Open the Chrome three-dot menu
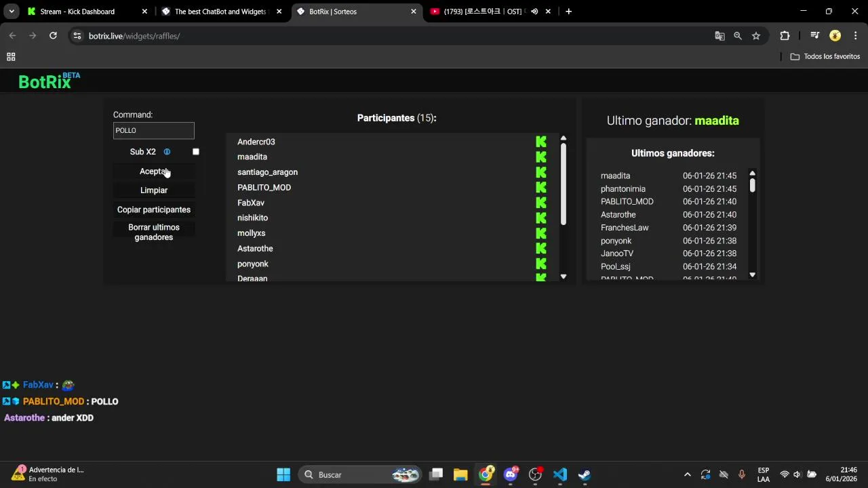Image resolution: width=868 pixels, height=488 pixels. coord(856,36)
